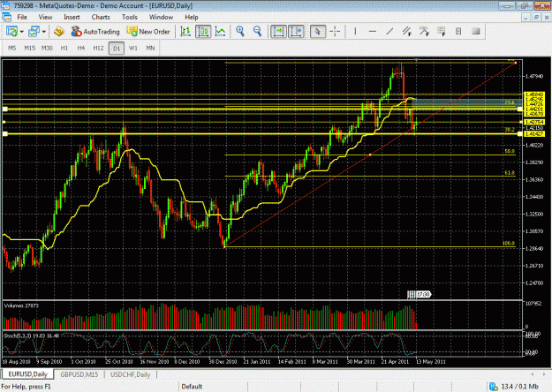Click the Volumes 27873 indicator label

click(21, 305)
